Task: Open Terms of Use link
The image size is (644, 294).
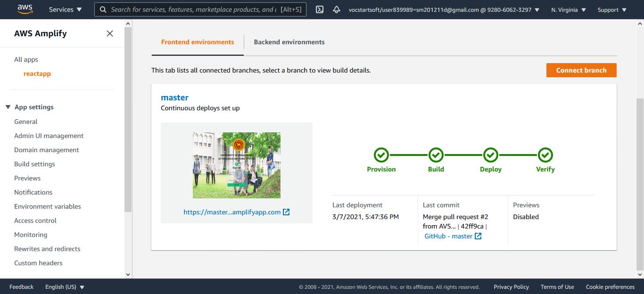Action: [x=557, y=286]
